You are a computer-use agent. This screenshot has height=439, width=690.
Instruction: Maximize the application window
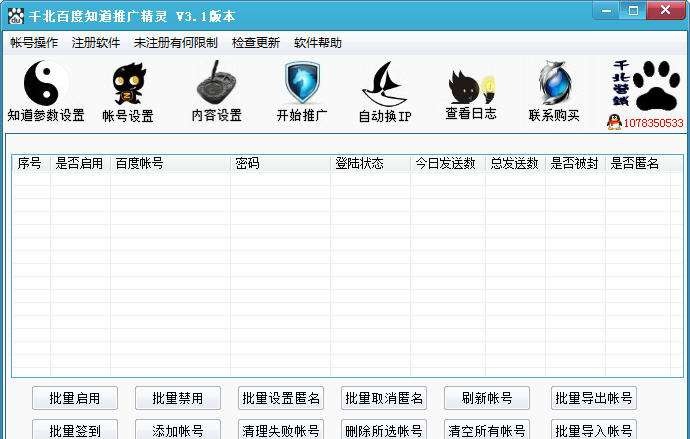coord(633,10)
